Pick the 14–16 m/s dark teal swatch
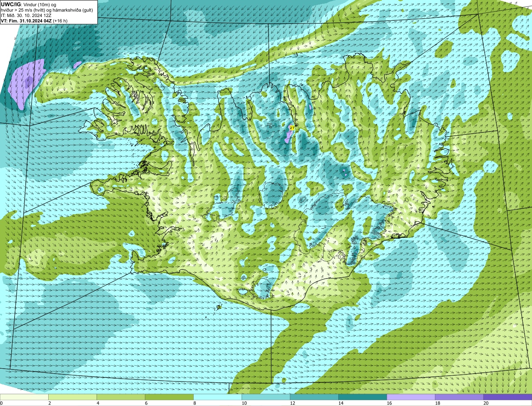The width and height of the screenshot is (532, 406). [362, 397]
